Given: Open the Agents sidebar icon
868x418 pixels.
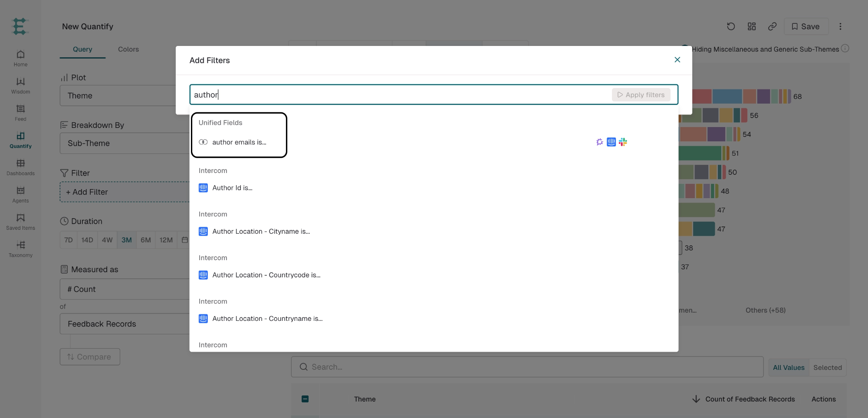Looking at the screenshot, I should click(20, 195).
